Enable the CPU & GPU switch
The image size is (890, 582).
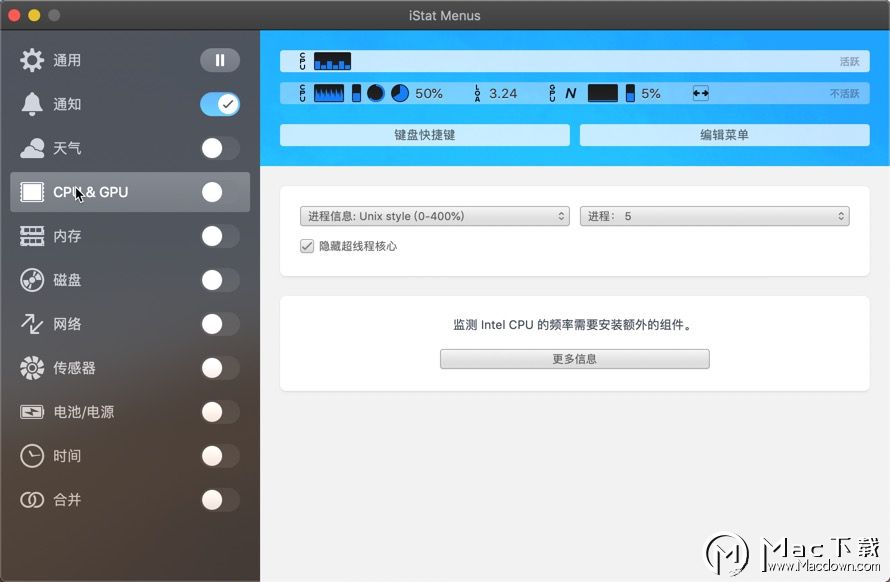tap(220, 192)
